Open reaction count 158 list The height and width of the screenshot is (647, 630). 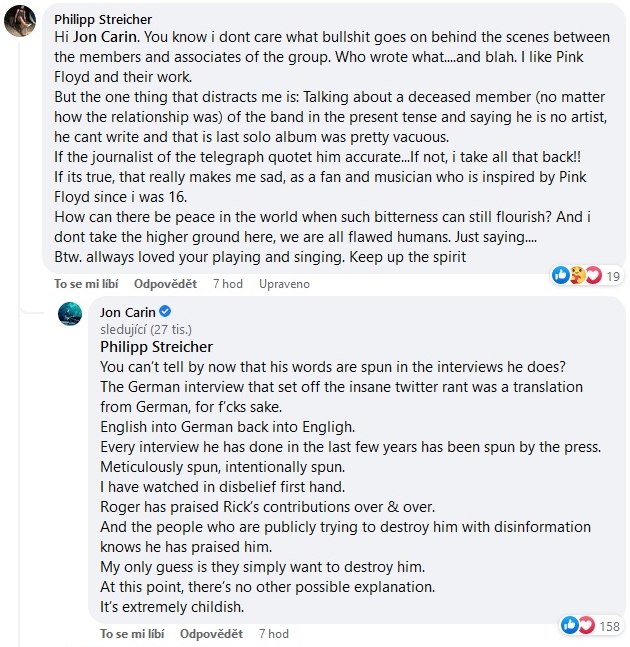coord(609,626)
